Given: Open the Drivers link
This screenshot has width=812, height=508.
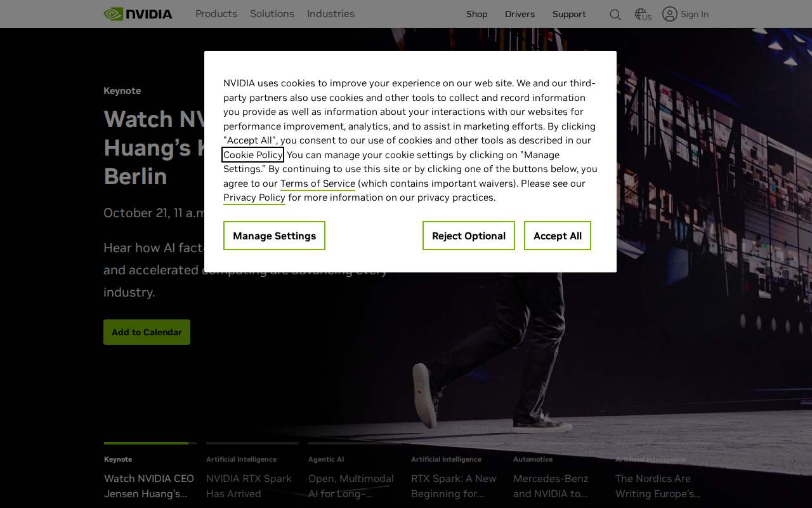Looking at the screenshot, I should coord(520,14).
